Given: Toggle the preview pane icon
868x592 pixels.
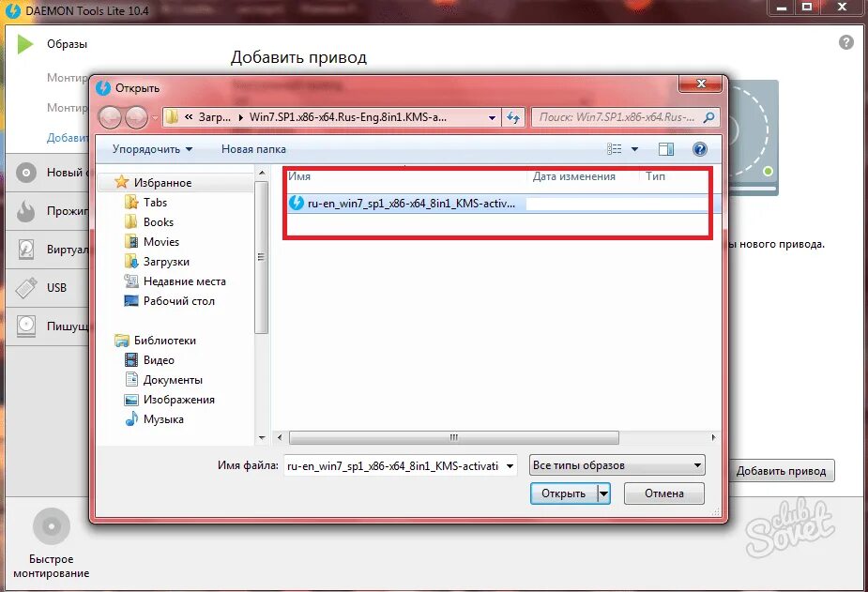Looking at the screenshot, I should pos(666,149).
